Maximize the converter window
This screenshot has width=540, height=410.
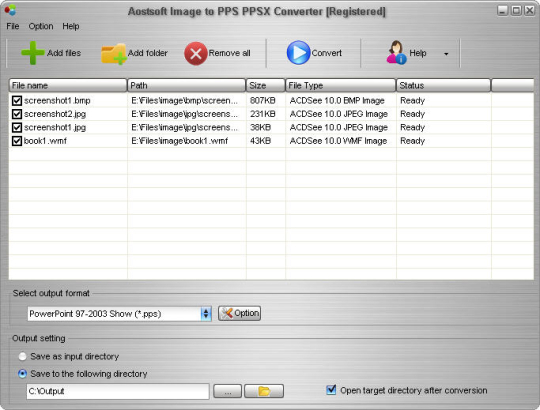coord(516,11)
